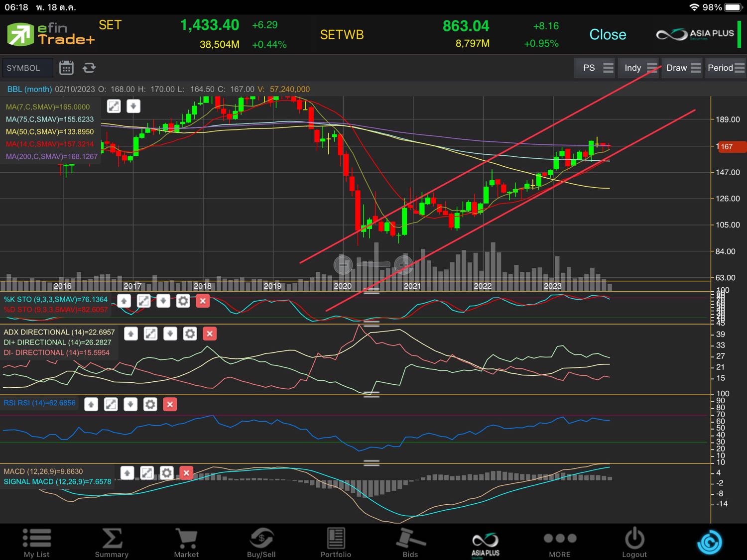
Task: Tap the chart zoom slider bar
Action: click(x=373, y=264)
